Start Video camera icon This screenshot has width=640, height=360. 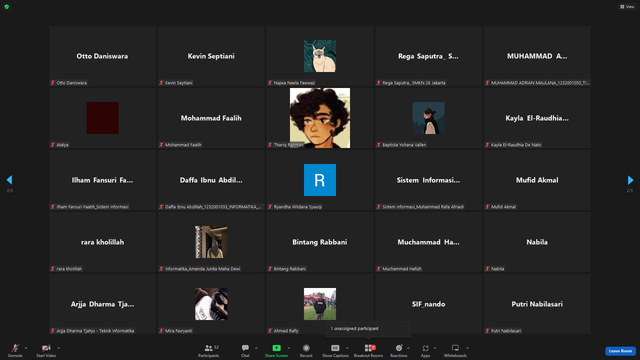click(x=46, y=348)
